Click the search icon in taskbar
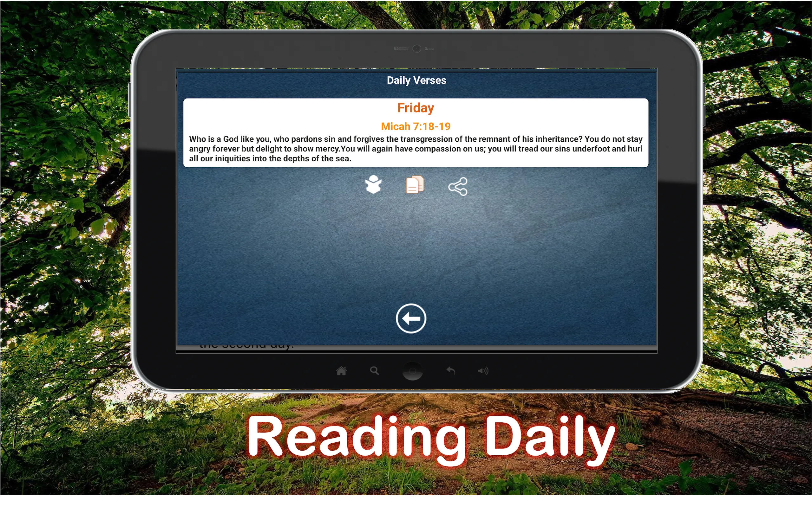This screenshot has width=812, height=507. tap(374, 371)
